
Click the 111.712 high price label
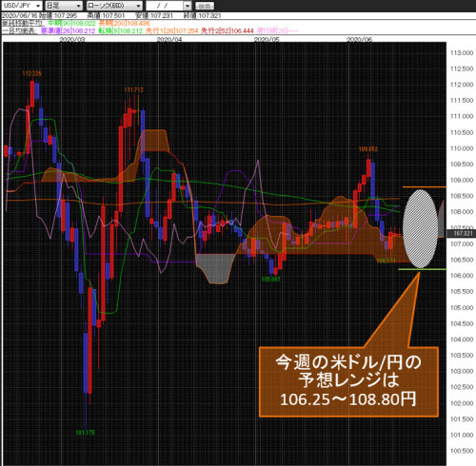pos(133,90)
